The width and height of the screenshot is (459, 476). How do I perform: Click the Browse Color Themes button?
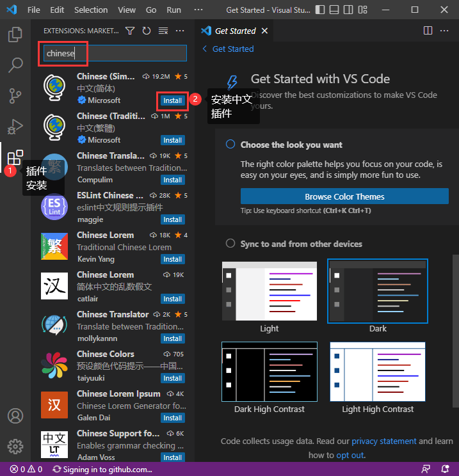[344, 196]
